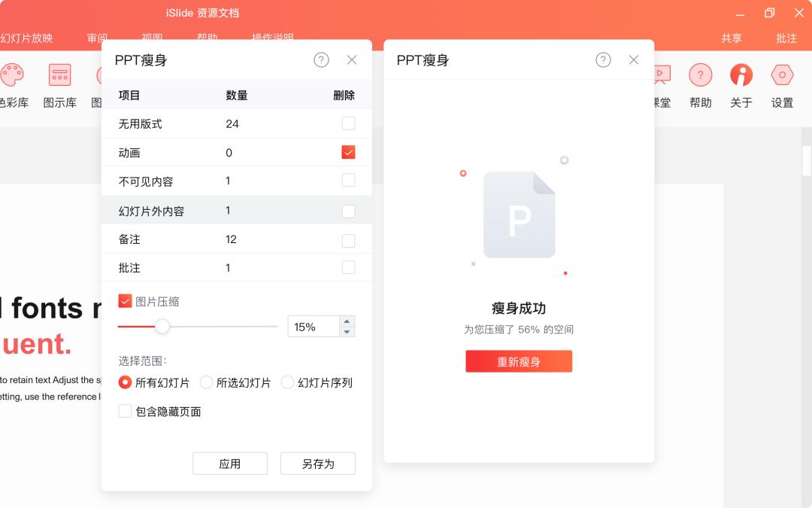Enable 包含隐藏页面 option
The height and width of the screenshot is (508, 812).
click(125, 411)
